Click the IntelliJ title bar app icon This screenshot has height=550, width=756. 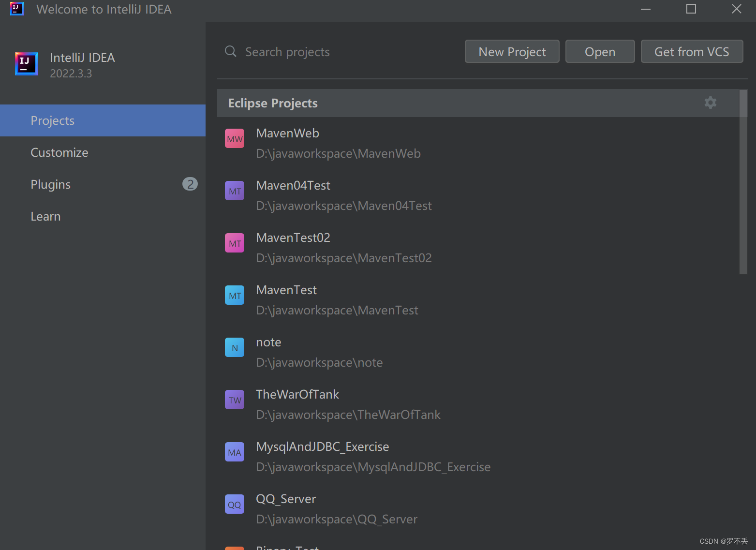click(x=17, y=9)
